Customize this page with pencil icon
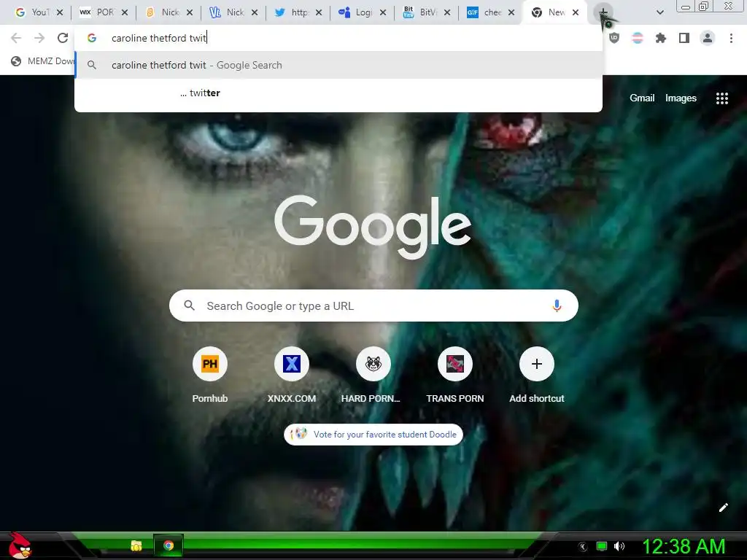Screen dimensions: 747x560 coord(723,507)
